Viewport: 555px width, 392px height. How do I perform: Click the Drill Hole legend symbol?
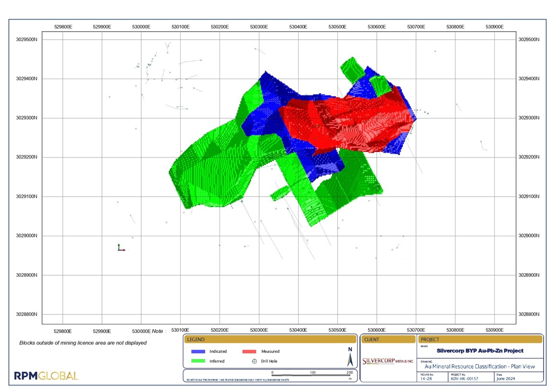coord(254,361)
